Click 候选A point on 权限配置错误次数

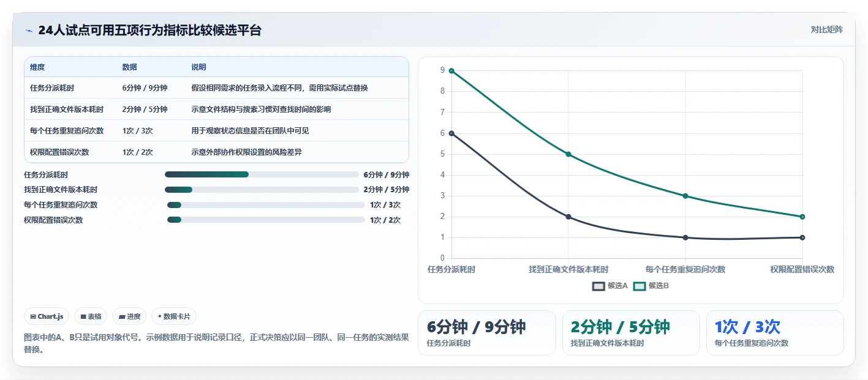pyautogui.click(x=802, y=237)
